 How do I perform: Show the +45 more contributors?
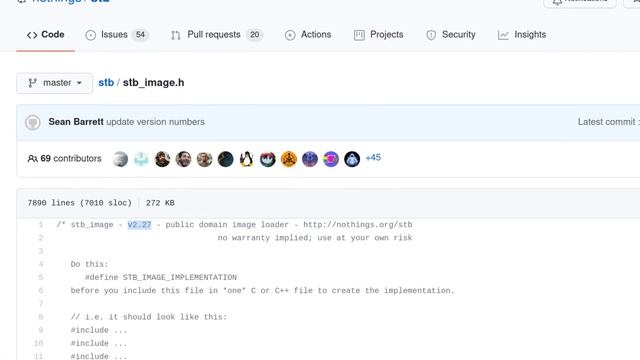(x=373, y=158)
